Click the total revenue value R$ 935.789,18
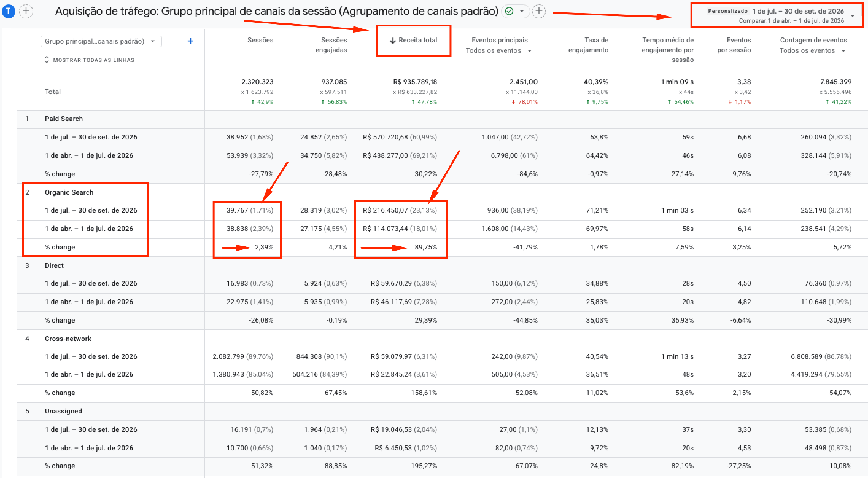This screenshot has width=868, height=478. 415,82
